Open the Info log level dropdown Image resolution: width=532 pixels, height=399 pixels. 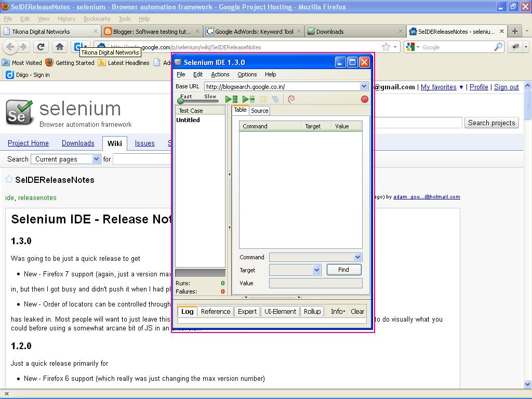tap(338, 312)
